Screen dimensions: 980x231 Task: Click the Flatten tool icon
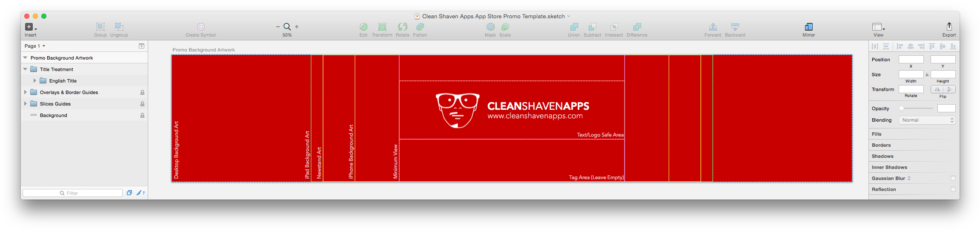tap(420, 27)
